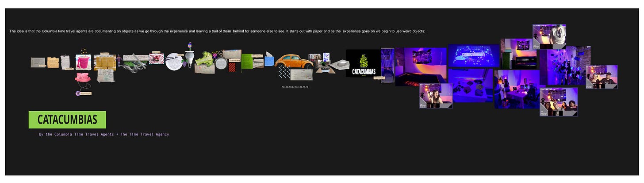Open the photobooth frame with white t-shirt person
This screenshot has height=183, width=644.
[x=549, y=36]
